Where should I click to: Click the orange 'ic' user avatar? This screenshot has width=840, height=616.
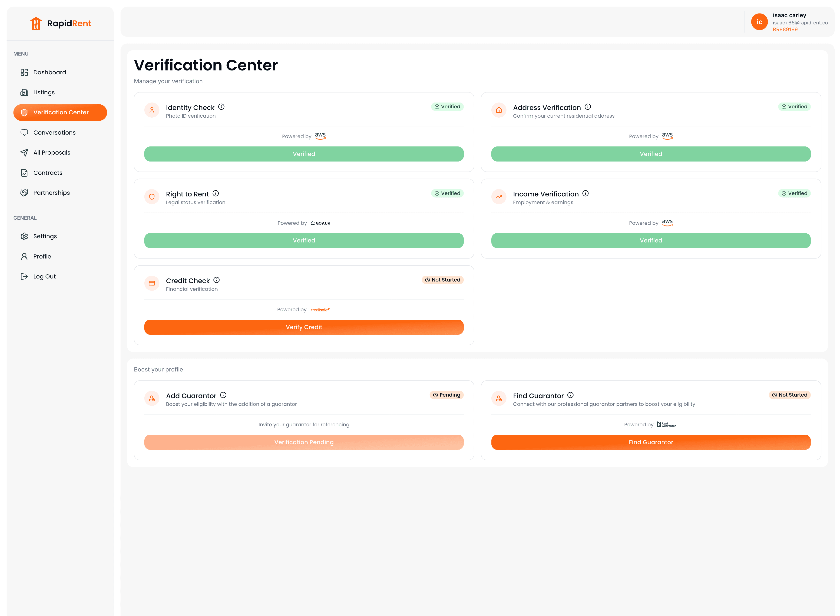(759, 22)
